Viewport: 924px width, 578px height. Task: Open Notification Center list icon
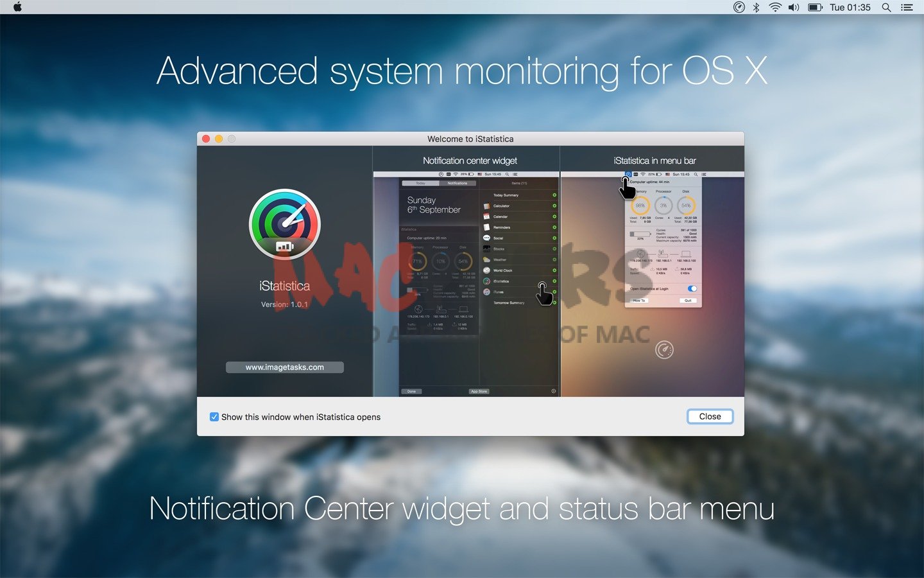[x=907, y=7]
